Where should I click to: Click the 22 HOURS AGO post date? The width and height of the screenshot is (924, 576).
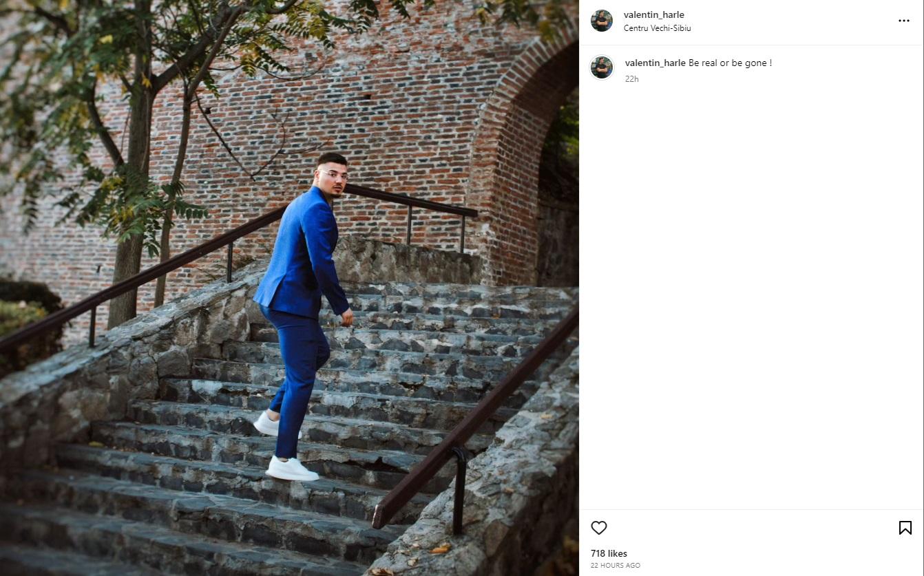point(615,566)
